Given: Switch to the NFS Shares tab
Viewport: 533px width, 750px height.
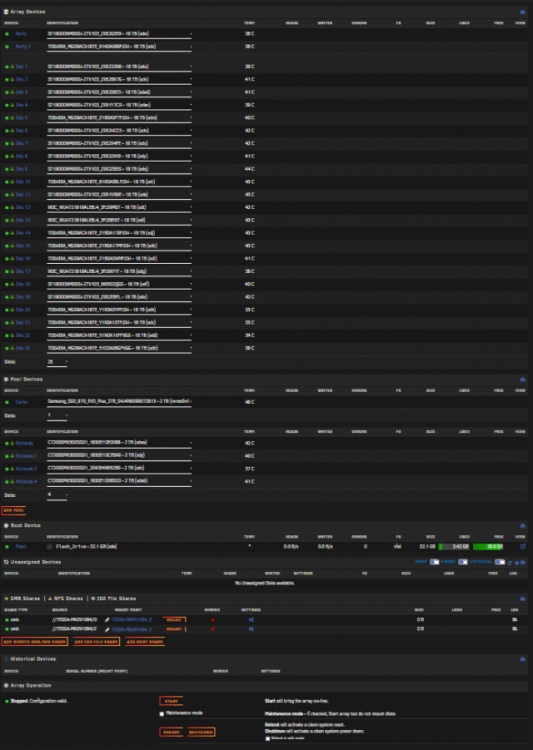Looking at the screenshot, I should 65,599.
